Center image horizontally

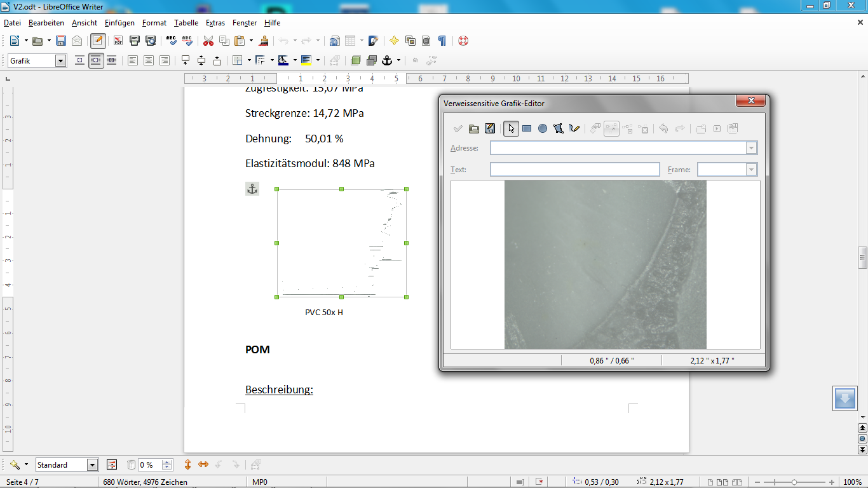coord(149,61)
